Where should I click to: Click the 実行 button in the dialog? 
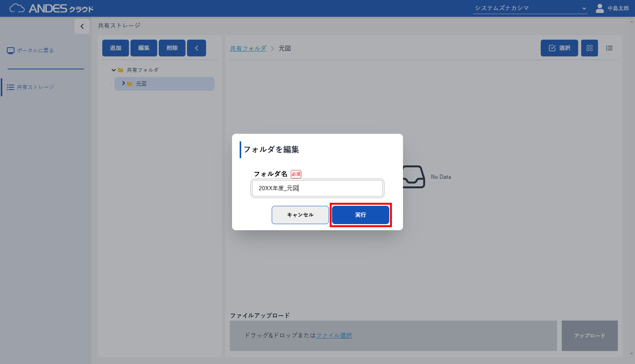(x=360, y=215)
